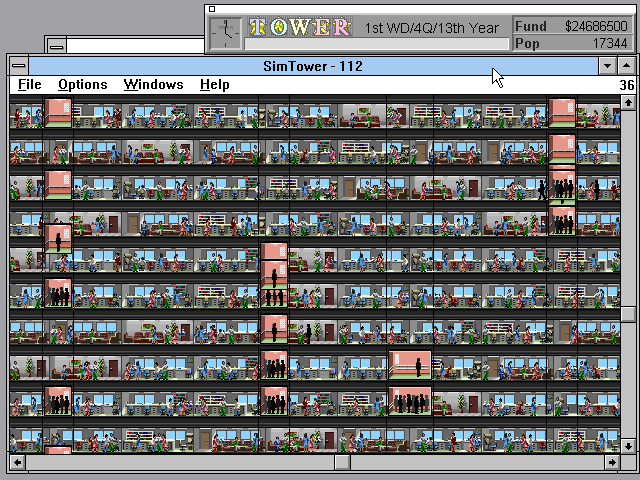640x480 pixels.
Task: Minimize the SimTower window with the down arrow
Action: click(x=607, y=66)
